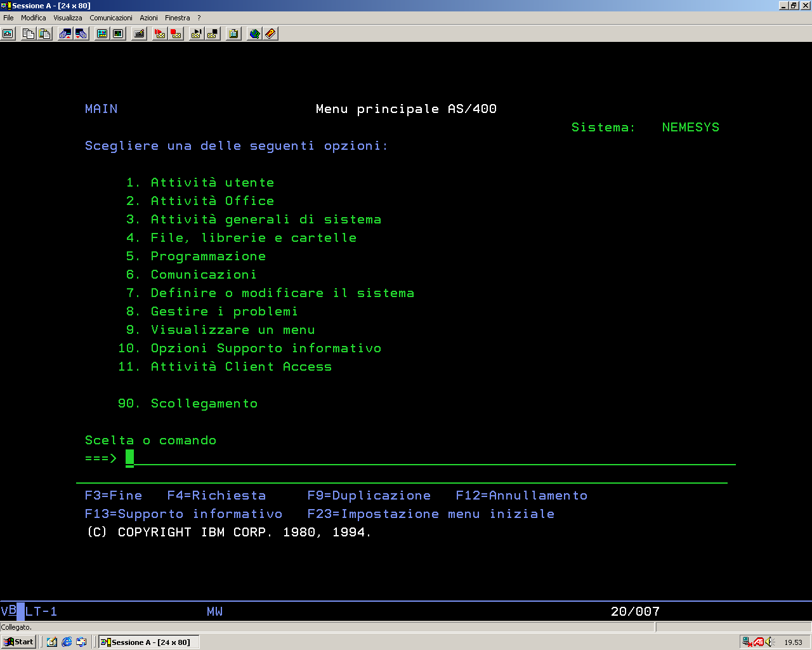Screen dimensions: 812x650
Task: Open the Azioni menu
Action: [149, 18]
